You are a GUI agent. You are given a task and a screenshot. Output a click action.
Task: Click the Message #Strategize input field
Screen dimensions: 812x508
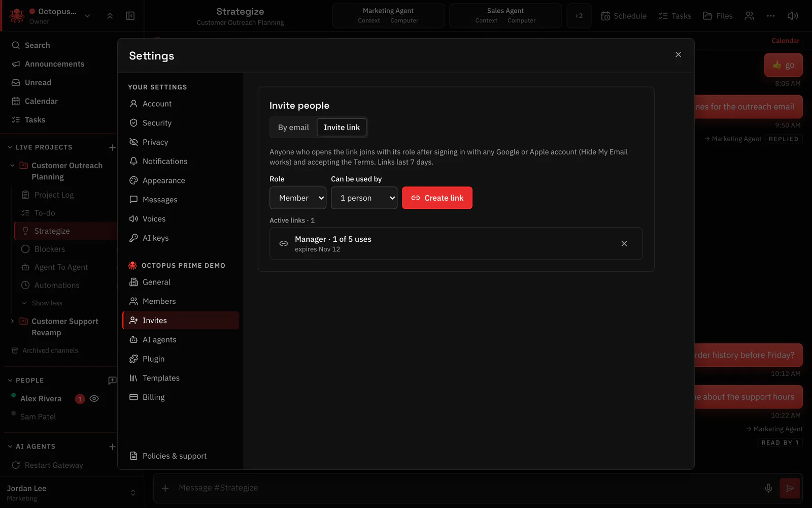[467, 488]
